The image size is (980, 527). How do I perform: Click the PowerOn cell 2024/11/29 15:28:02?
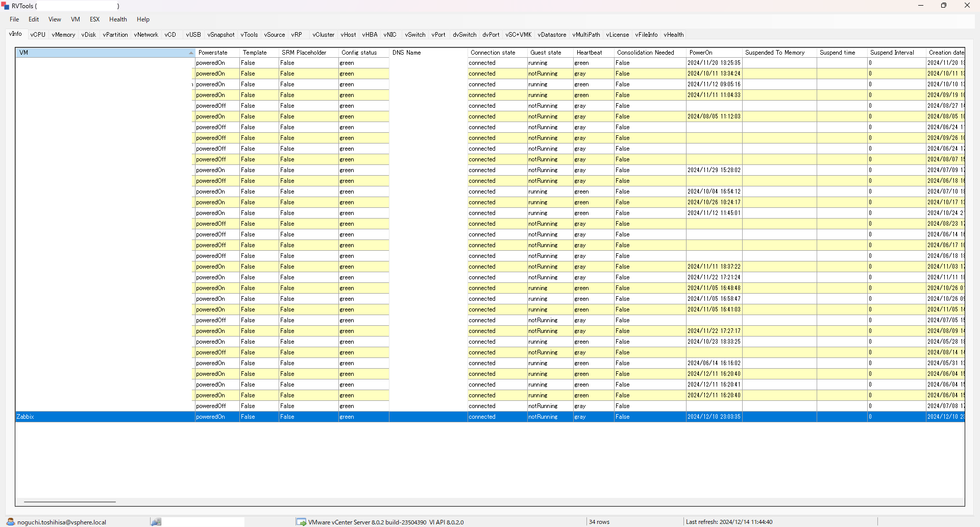714,170
